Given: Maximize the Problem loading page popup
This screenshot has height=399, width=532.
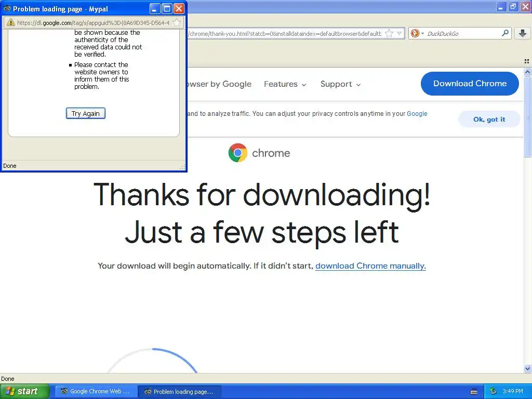Looking at the screenshot, I should pyautogui.click(x=167, y=8).
